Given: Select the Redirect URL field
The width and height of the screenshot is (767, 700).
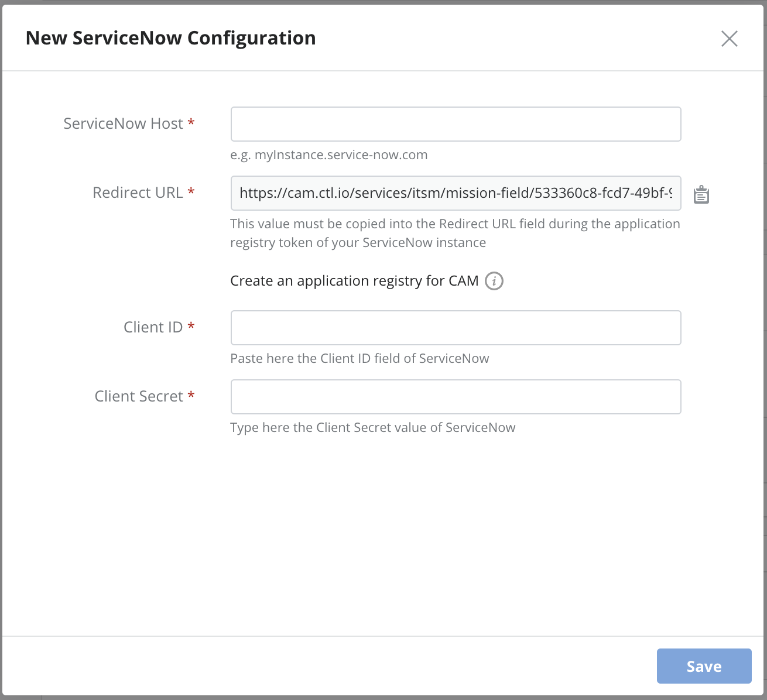Looking at the screenshot, I should coord(456,193).
